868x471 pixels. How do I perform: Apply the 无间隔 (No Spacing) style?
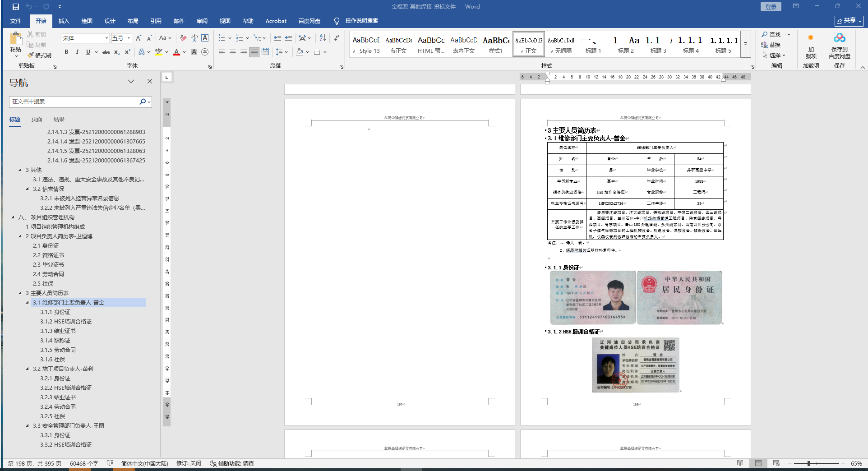pyautogui.click(x=561, y=45)
